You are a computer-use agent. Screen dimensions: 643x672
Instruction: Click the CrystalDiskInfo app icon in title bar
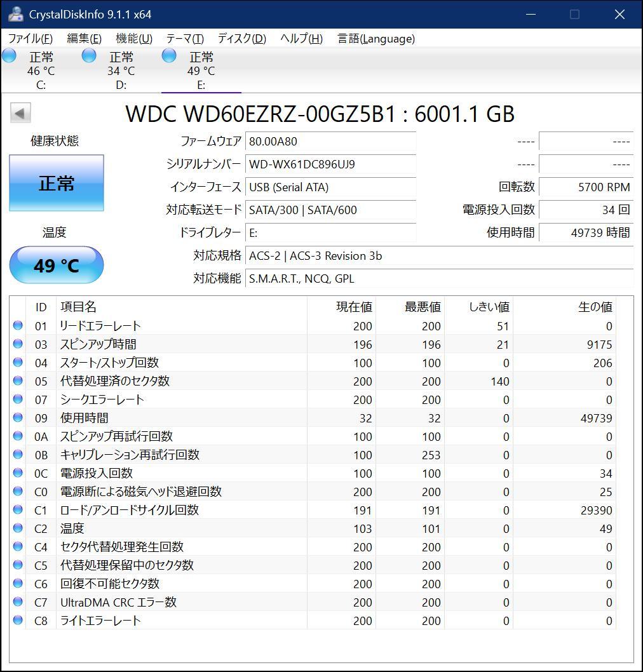click(15, 14)
